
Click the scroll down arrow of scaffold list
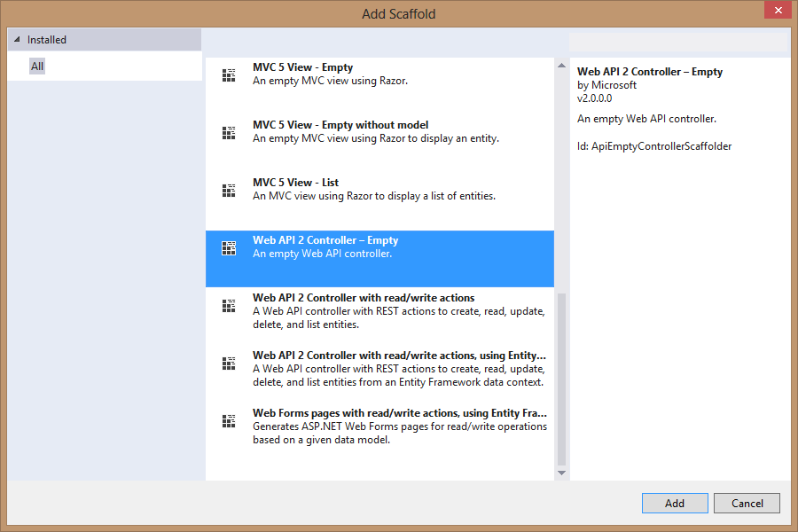click(x=561, y=473)
